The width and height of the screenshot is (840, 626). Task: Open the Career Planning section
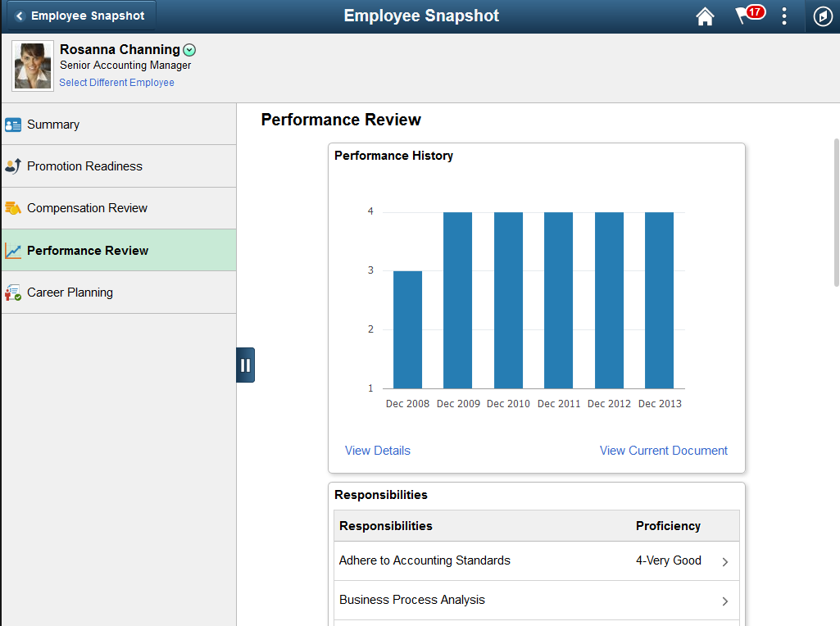pyautogui.click(x=119, y=293)
